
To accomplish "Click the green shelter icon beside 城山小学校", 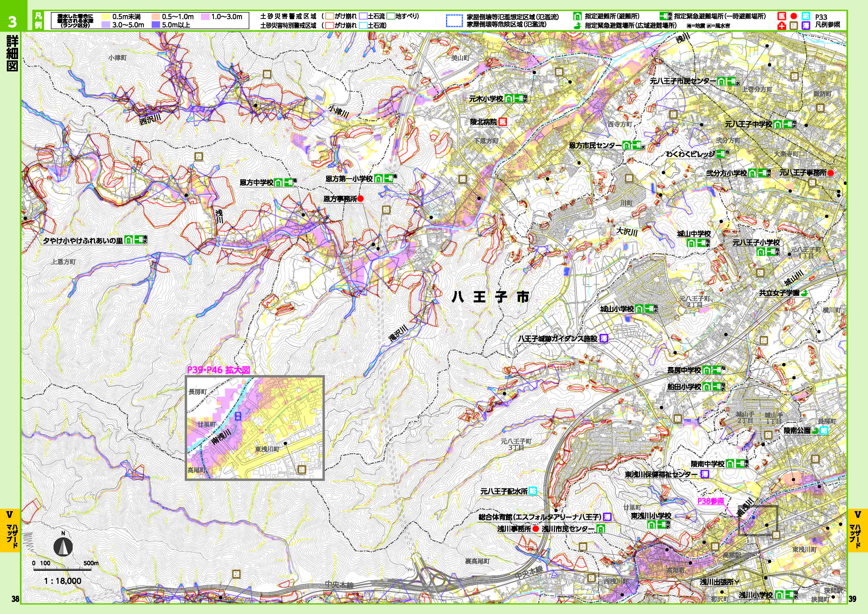I will coord(639,309).
